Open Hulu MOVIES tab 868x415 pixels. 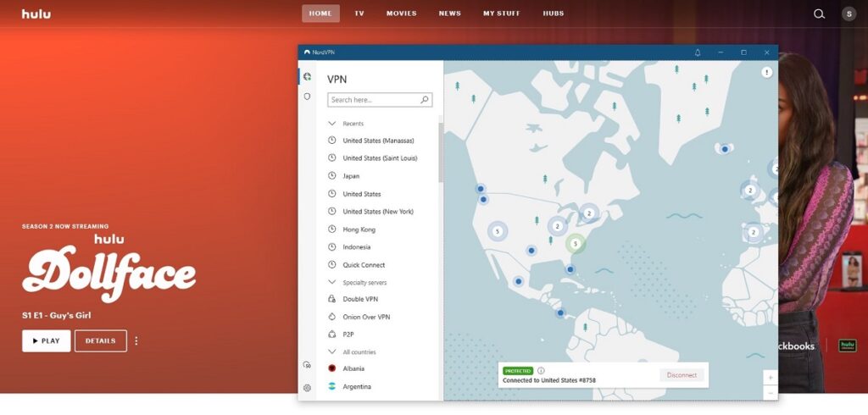401,14
